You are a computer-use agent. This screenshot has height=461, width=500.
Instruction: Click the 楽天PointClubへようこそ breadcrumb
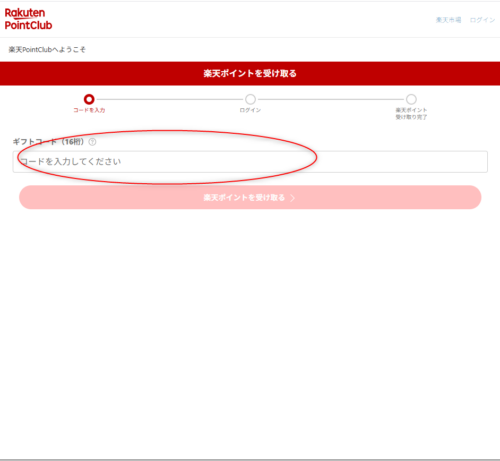[x=47, y=50]
